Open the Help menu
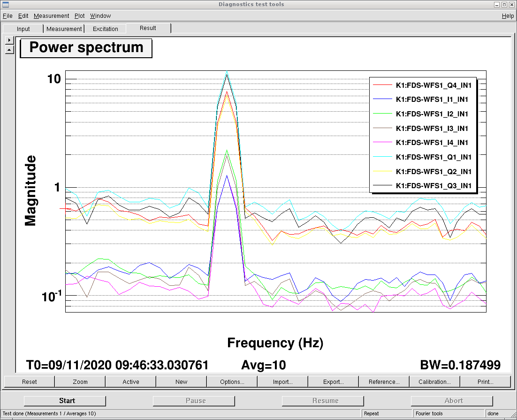517x420 pixels. point(508,16)
